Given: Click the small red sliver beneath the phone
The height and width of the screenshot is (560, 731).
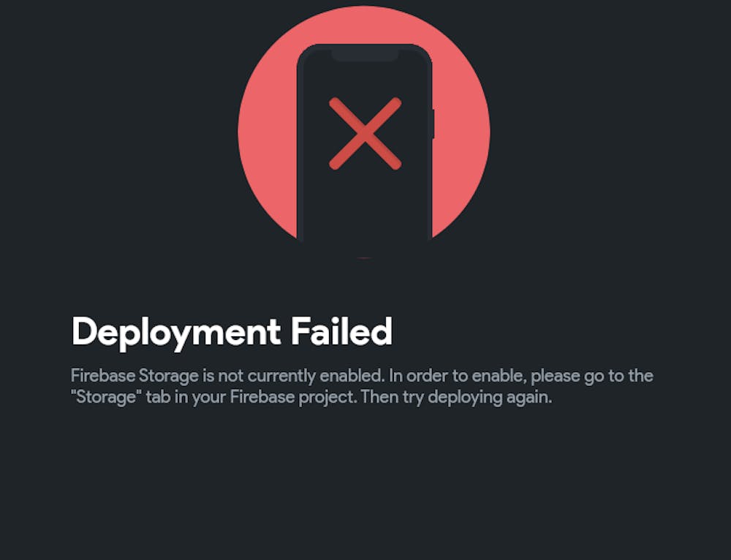Looking at the screenshot, I should (x=364, y=257).
